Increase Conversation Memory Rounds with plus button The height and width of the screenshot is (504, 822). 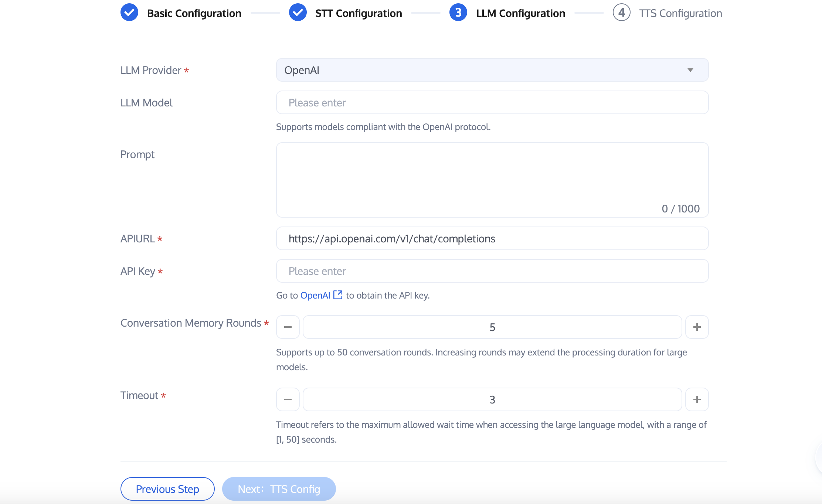[697, 327]
